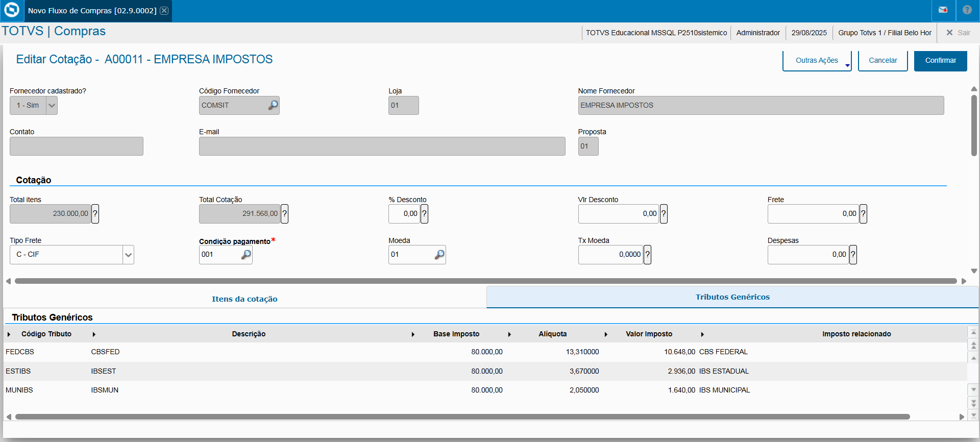Click the right arrow of form horizontal scrollbar
The image size is (980, 442).
tap(964, 281)
